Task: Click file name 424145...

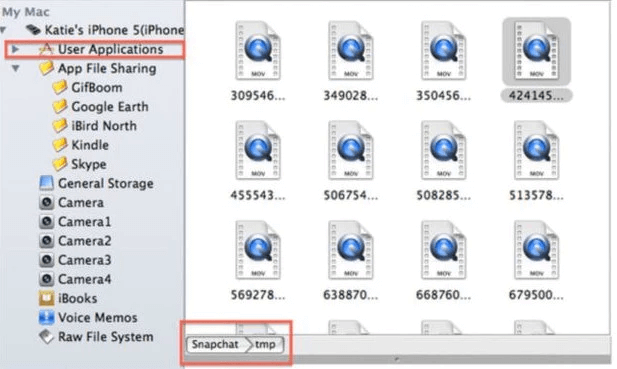Action: (x=536, y=96)
